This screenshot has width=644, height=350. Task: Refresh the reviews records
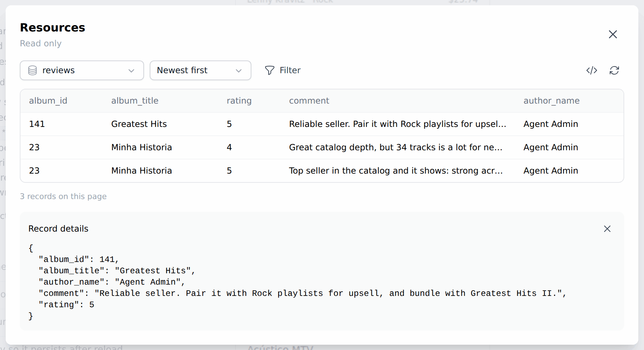[x=614, y=70]
